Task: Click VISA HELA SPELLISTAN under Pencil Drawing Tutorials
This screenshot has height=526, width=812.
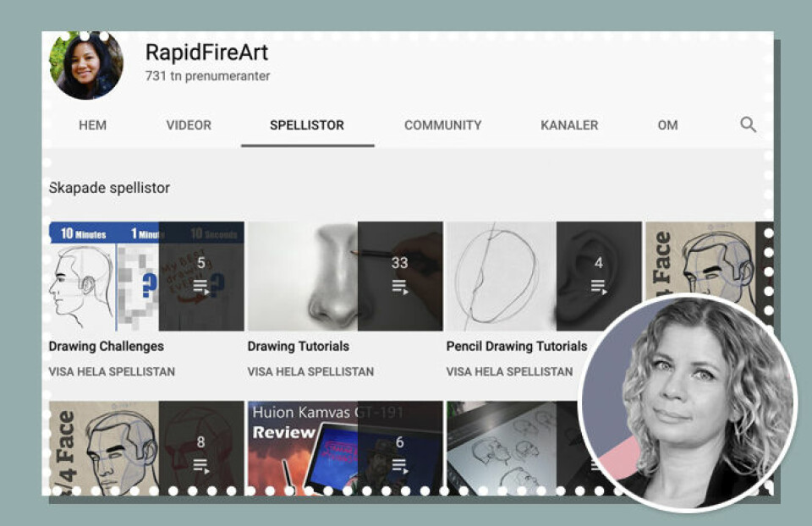Action: pos(509,371)
